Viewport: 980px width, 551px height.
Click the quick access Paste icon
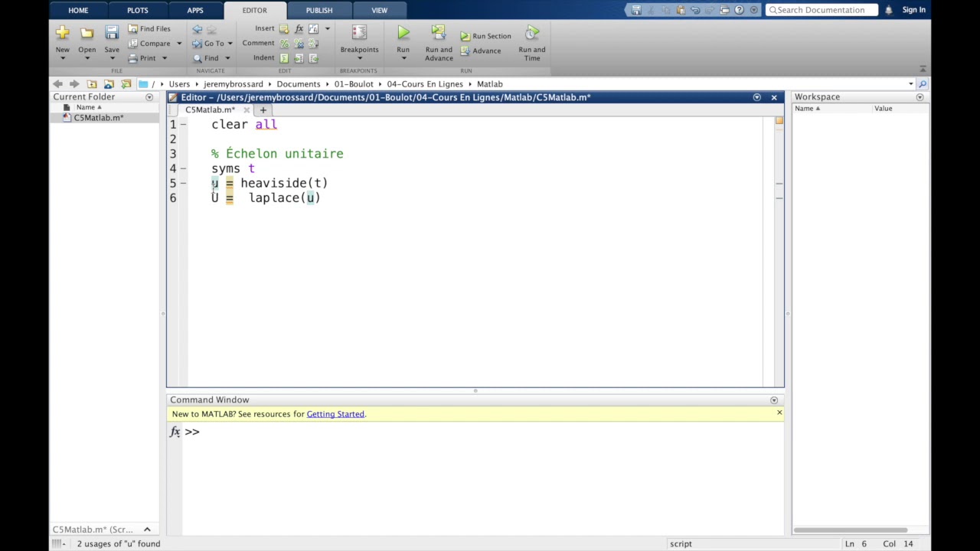point(681,10)
